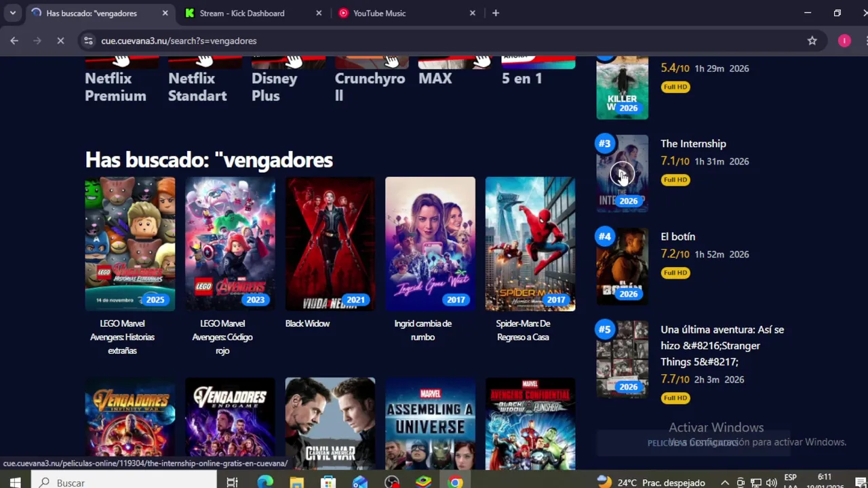Viewport: 868px width, 488px height.
Task: Open Una última aventura Stranger Things title
Action: tap(722, 346)
